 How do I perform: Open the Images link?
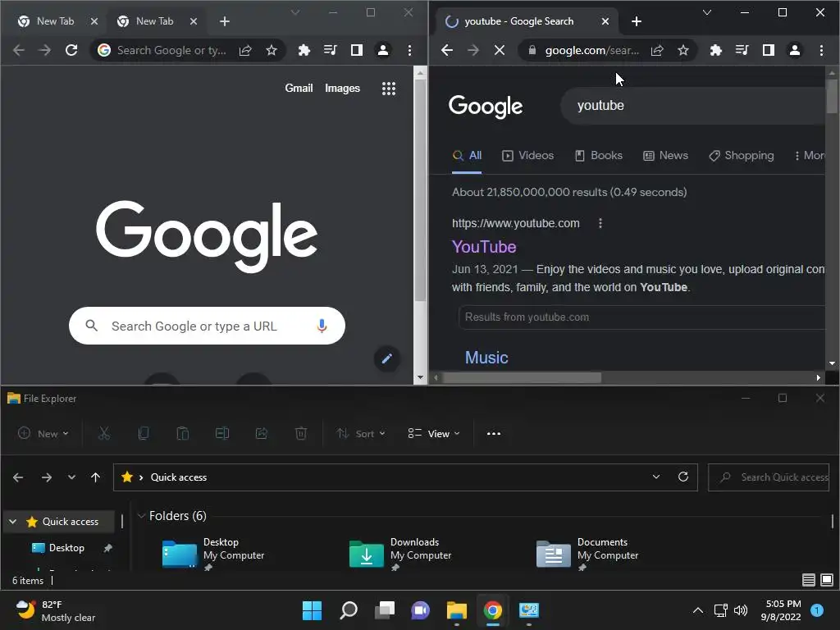(x=342, y=89)
